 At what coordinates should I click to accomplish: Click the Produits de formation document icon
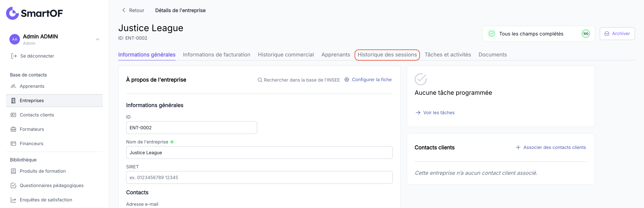14,171
